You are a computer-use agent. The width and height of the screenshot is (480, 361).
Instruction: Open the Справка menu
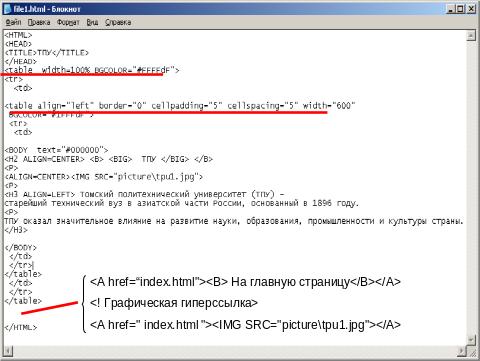[x=118, y=22]
